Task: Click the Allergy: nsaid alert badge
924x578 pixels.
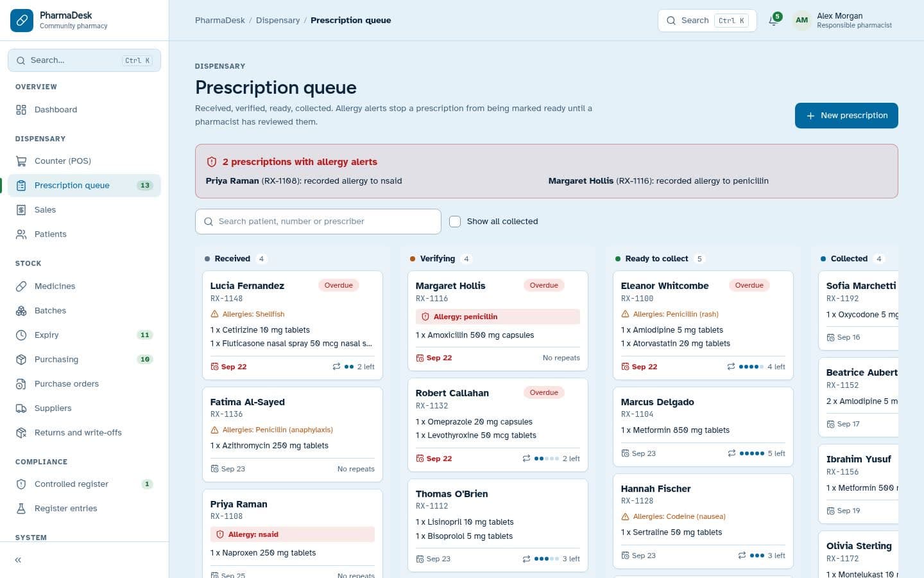Action: (293, 534)
